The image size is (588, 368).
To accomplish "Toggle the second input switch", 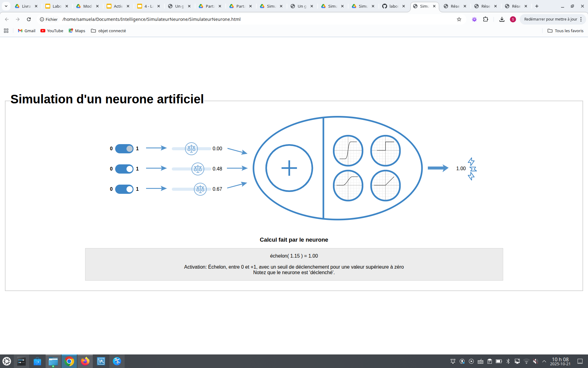I will pyautogui.click(x=124, y=169).
